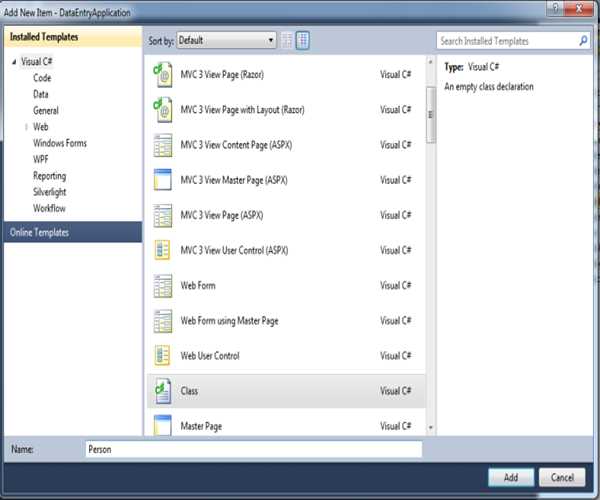Click the MVC 3 View Page with Layout icon

tap(161, 109)
